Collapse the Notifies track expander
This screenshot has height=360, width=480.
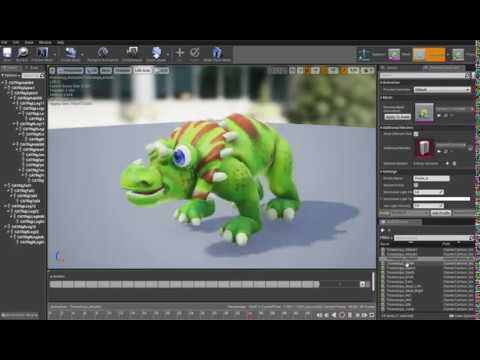51,276
